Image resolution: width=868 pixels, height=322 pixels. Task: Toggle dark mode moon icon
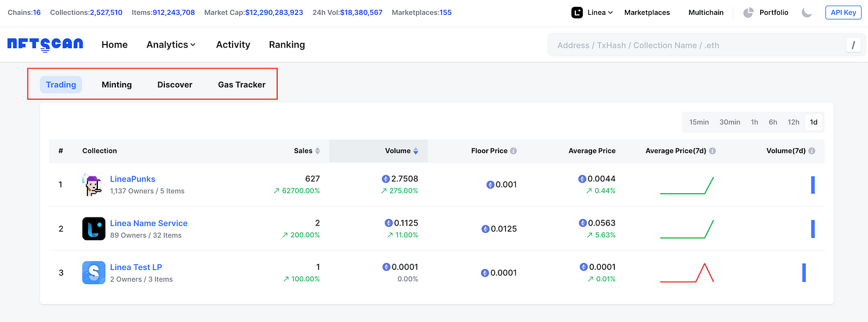click(807, 12)
